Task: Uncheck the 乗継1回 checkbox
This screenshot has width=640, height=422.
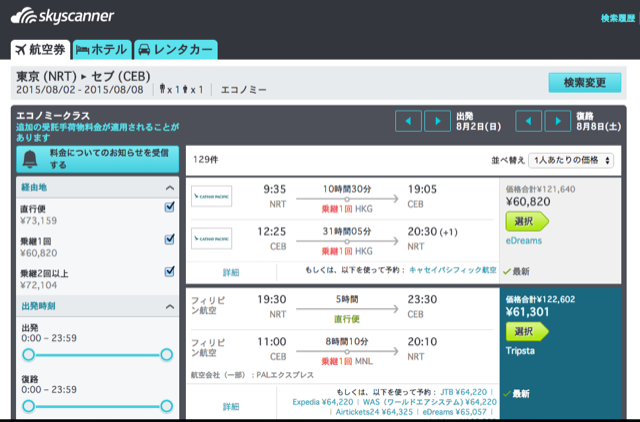Action: [x=169, y=239]
